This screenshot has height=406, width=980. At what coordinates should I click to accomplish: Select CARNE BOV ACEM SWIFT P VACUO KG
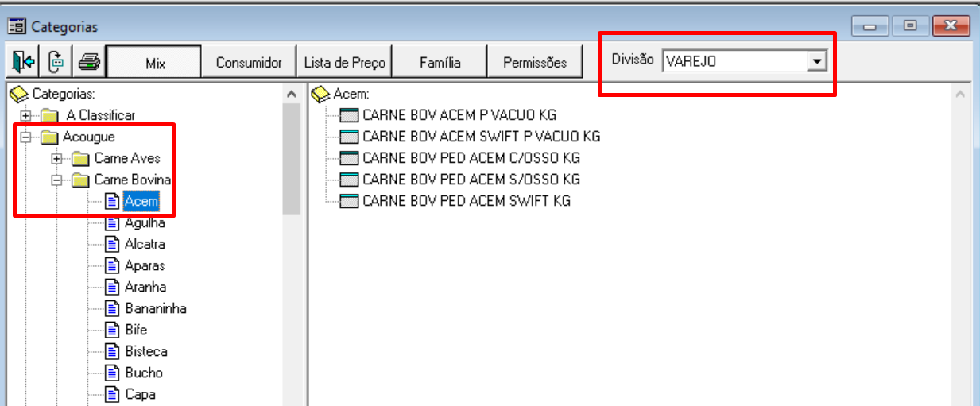[482, 137]
